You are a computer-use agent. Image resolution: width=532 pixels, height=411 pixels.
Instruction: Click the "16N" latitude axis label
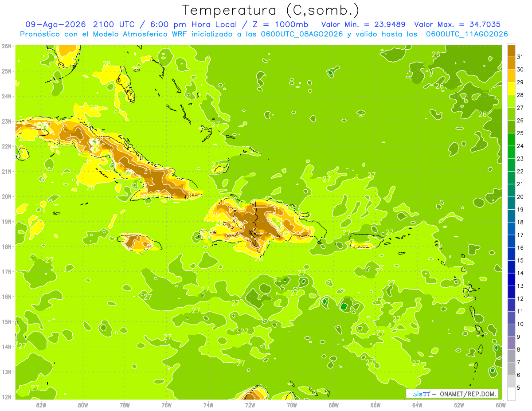pos(6,297)
